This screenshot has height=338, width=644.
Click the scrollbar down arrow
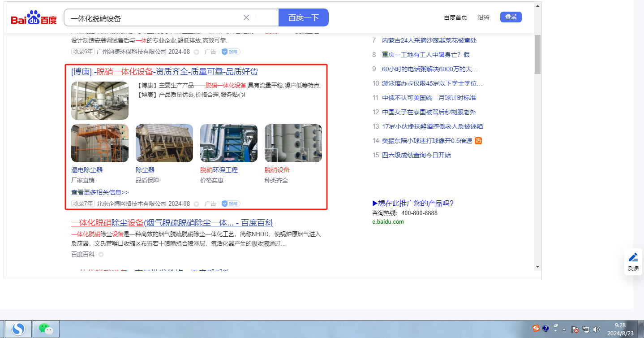coord(537,266)
